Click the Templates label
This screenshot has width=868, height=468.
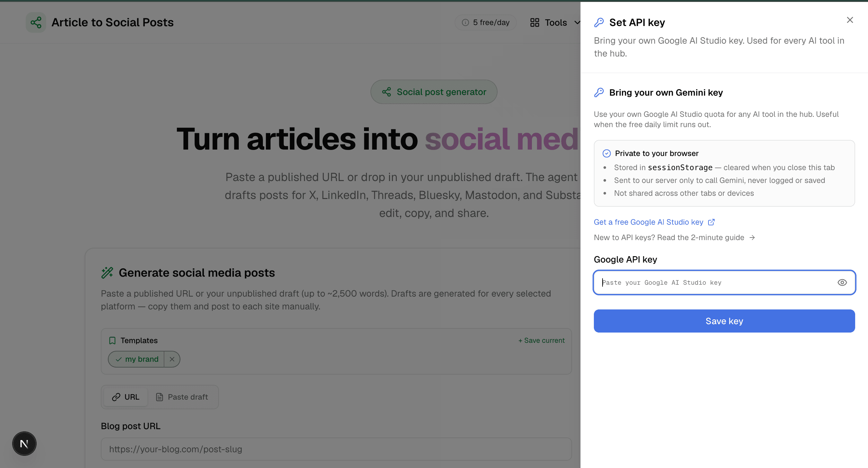pos(139,341)
